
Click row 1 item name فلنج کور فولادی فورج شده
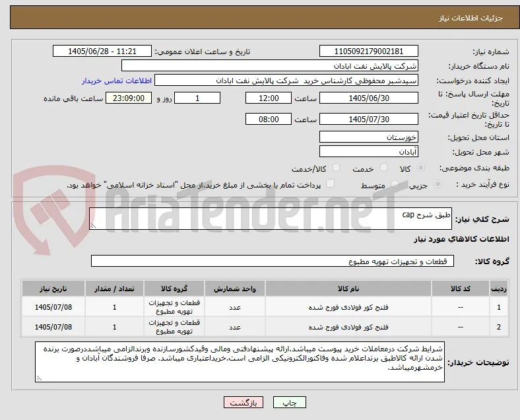[x=348, y=307]
